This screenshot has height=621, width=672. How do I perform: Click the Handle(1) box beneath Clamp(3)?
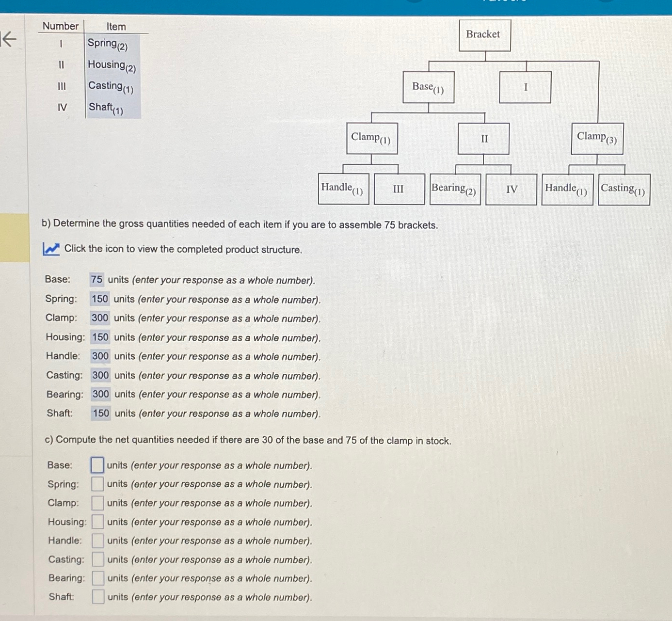567,190
